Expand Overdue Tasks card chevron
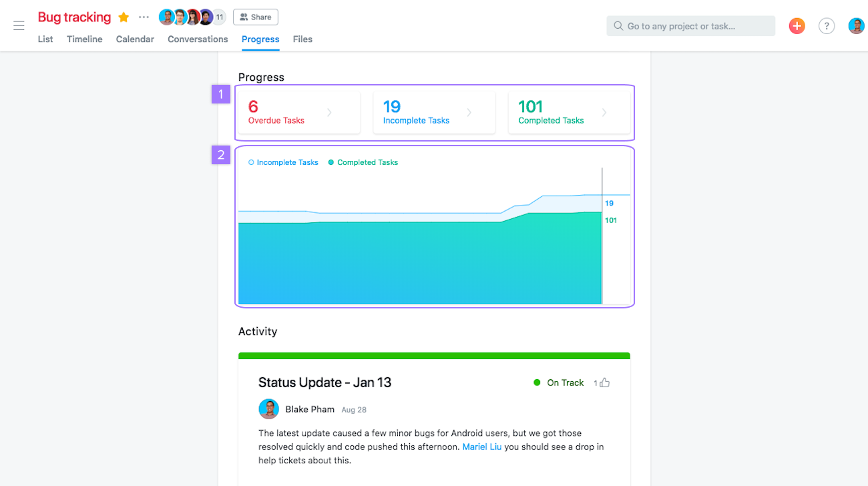 pyautogui.click(x=329, y=113)
